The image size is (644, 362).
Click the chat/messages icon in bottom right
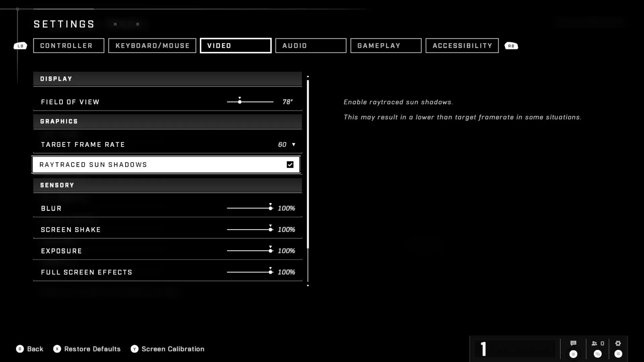click(574, 344)
